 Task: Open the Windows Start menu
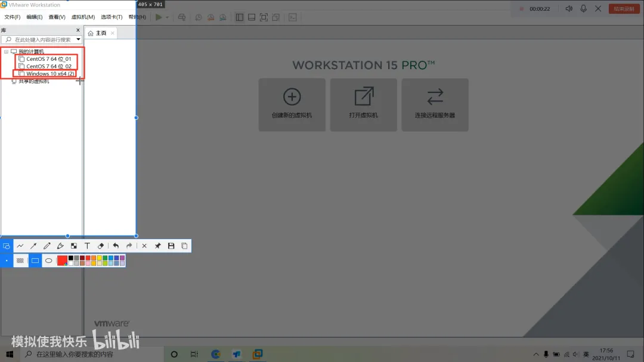click(x=10, y=354)
